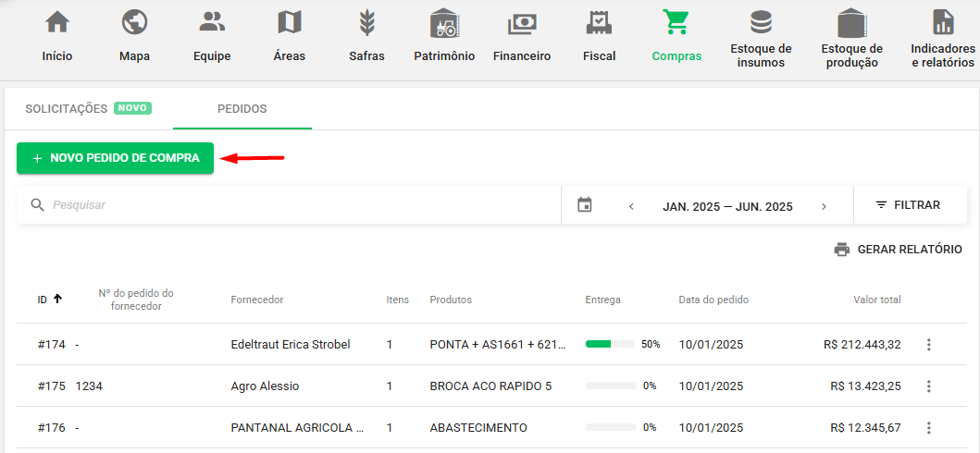980x453 pixels.
Task: Open options menu for order #174
Action: pyautogui.click(x=929, y=345)
